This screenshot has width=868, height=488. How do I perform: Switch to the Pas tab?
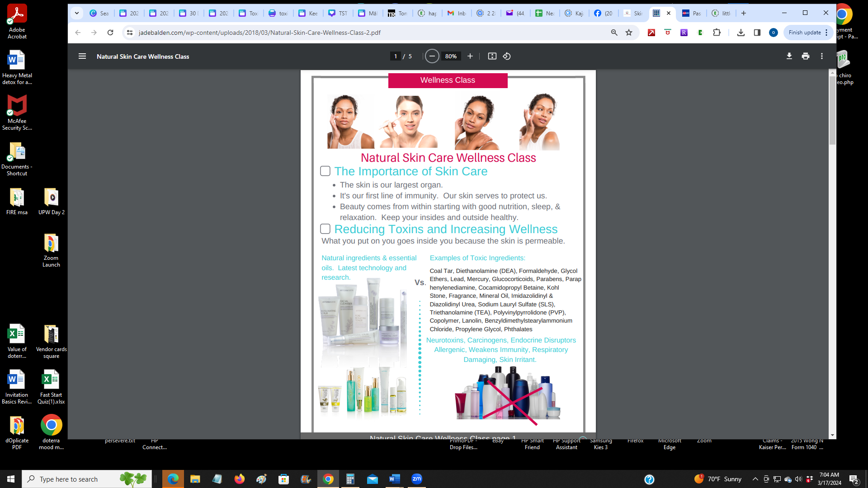pyautogui.click(x=692, y=13)
